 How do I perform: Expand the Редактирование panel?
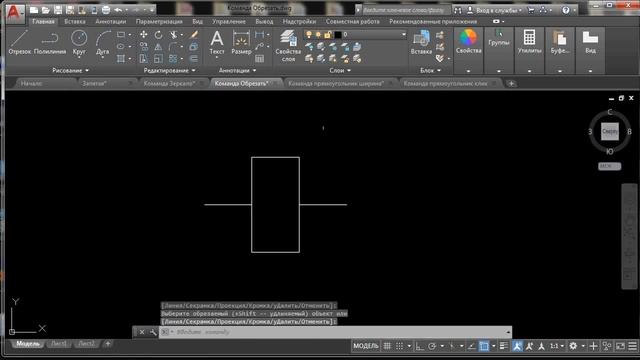click(169, 71)
